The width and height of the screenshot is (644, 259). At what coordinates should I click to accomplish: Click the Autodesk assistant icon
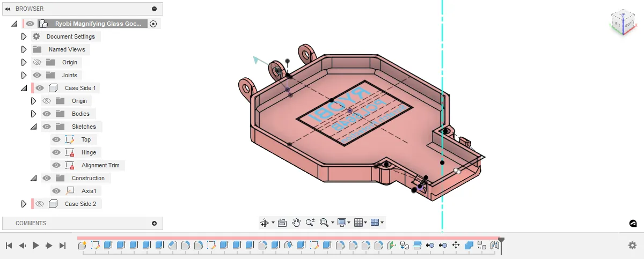pyautogui.click(x=633, y=223)
